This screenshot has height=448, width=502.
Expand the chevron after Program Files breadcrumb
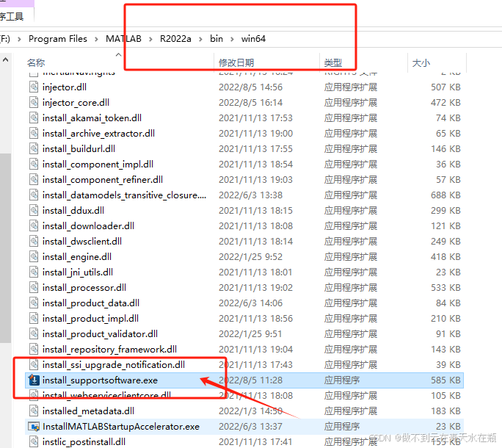[x=96, y=39]
